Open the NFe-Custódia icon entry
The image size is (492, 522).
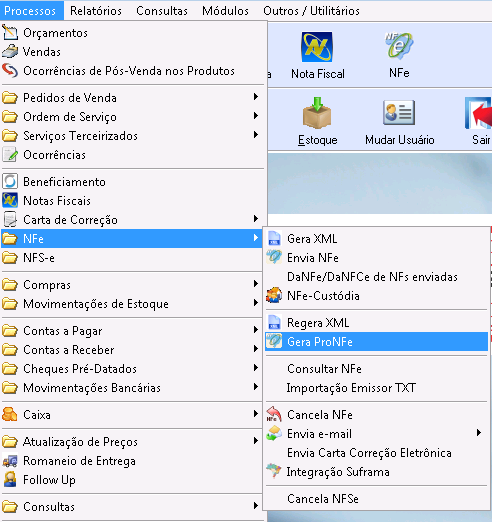[274, 296]
